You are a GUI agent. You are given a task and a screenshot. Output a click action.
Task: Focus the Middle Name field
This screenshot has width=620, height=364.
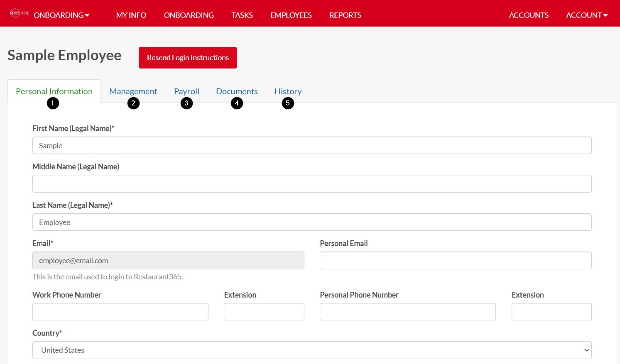[312, 183]
